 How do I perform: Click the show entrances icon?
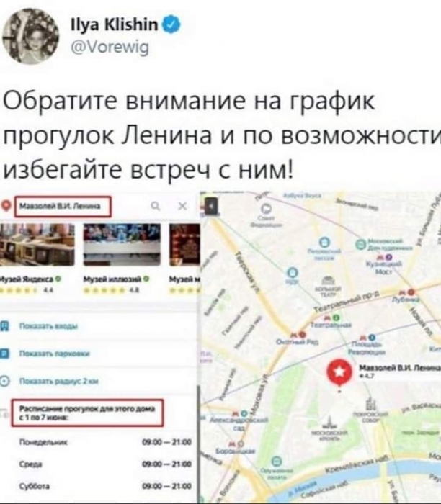coord(4,326)
